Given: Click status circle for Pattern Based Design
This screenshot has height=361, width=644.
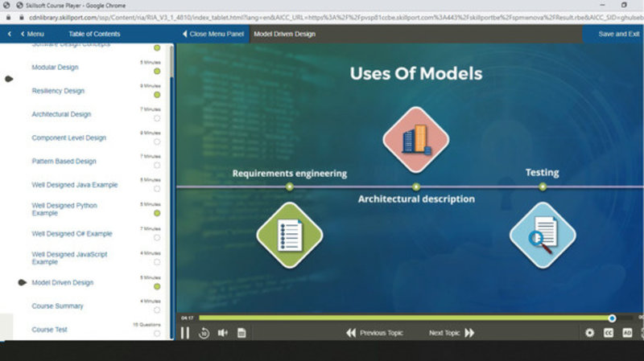Looking at the screenshot, I should pos(157,166).
